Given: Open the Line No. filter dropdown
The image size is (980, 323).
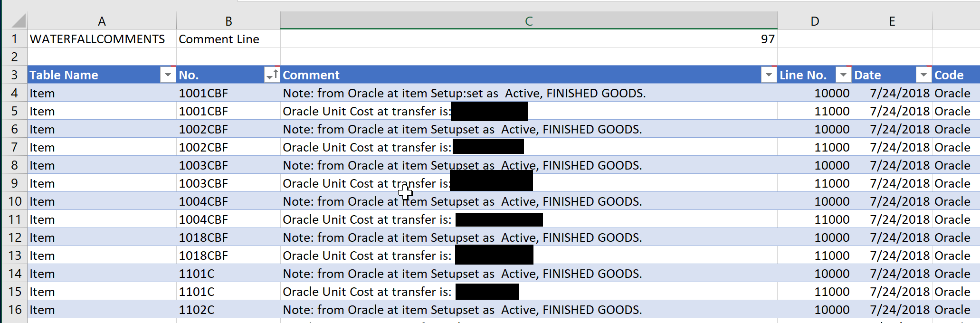Looking at the screenshot, I should (843, 75).
